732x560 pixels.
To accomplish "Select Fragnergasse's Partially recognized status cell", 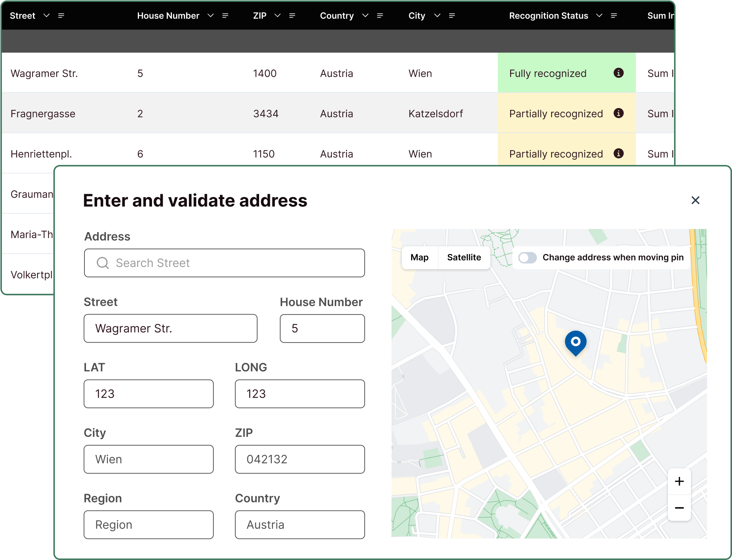I will pyautogui.click(x=567, y=113).
